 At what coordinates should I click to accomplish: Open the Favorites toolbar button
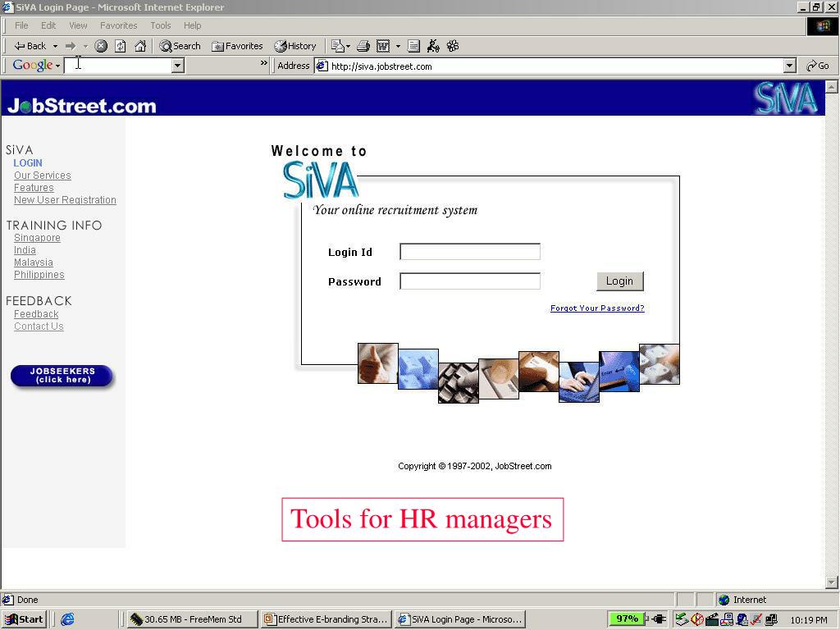coord(237,46)
